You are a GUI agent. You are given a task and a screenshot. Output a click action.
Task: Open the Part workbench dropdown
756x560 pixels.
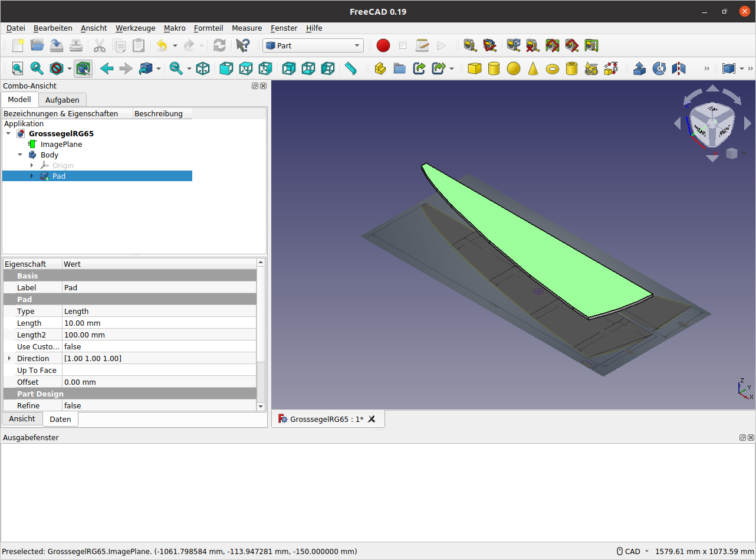(313, 45)
